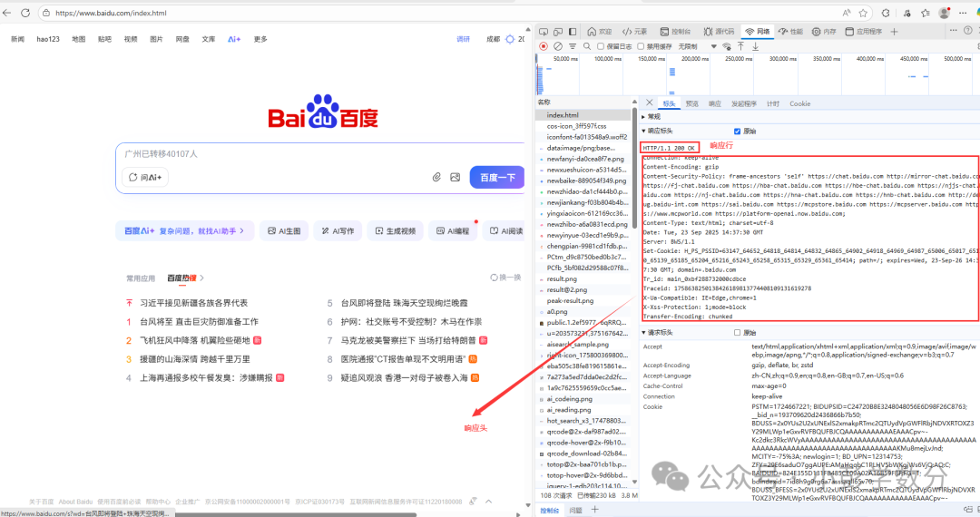Open hot topic 台风将至 直击巨灾防御准备工作
The height and width of the screenshot is (517, 980).
[199, 322]
